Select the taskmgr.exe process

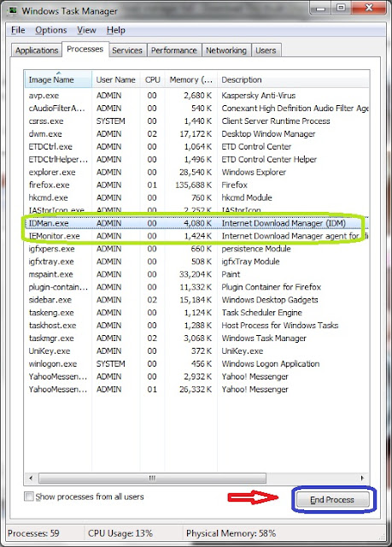[x=197, y=338]
